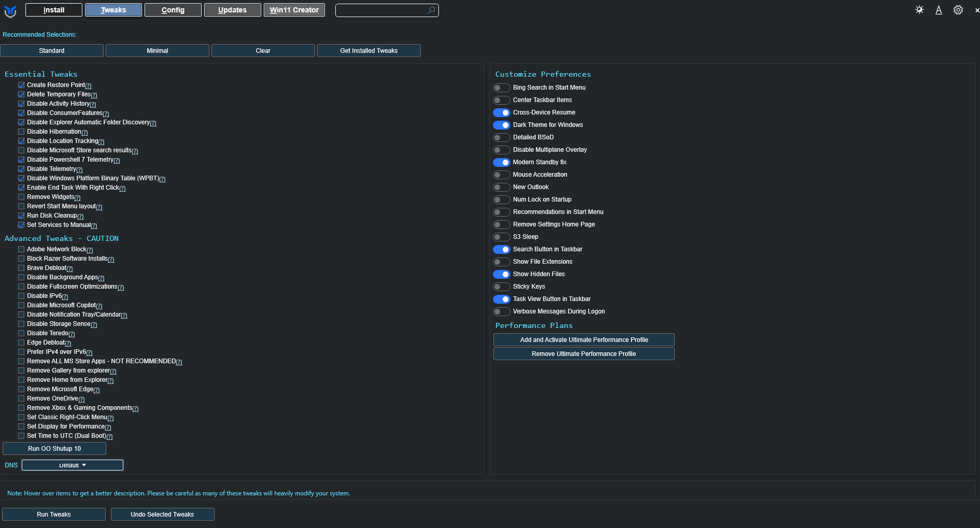Open help tooltip for Edge Debloat
Image resolution: width=980 pixels, height=528 pixels.
[68, 344]
